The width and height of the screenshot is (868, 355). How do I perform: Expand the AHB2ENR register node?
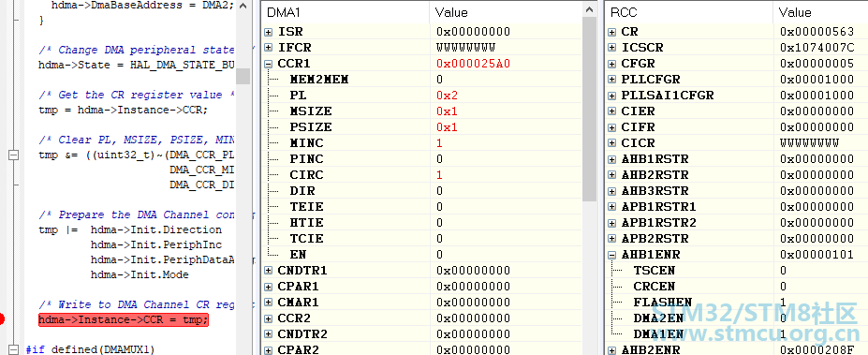tap(611, 350)
